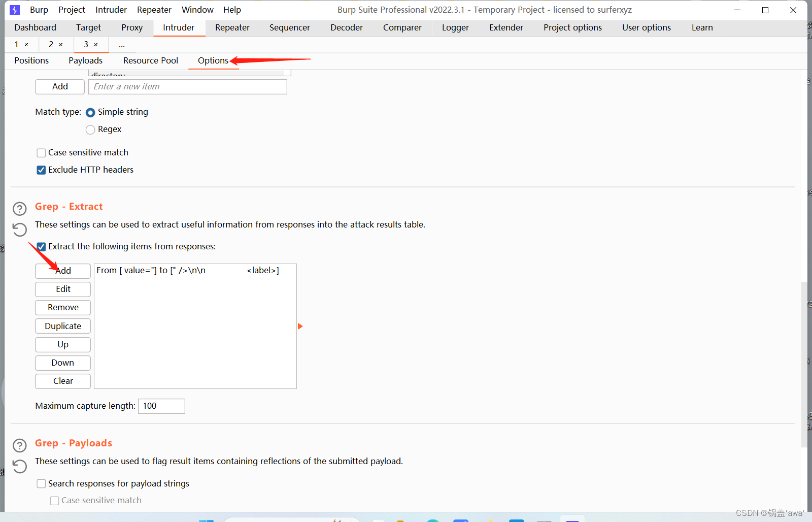
Task: Select Simple string match type
Action: click(90, 112)
